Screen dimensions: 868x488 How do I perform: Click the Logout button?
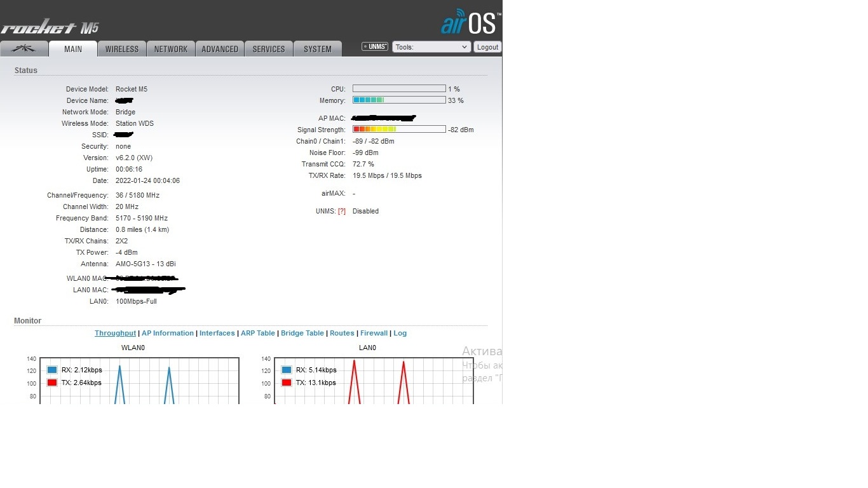[487, 47]
